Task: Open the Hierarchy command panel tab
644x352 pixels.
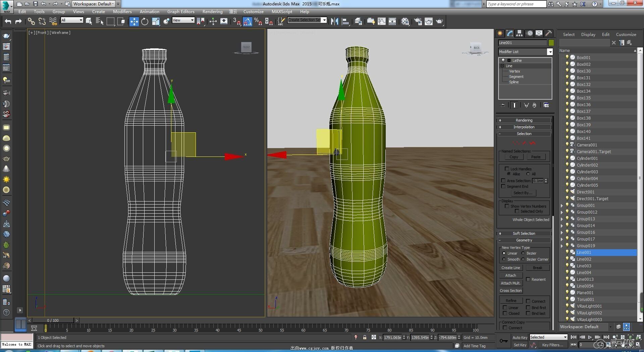Action: click(x=520, y=33)
